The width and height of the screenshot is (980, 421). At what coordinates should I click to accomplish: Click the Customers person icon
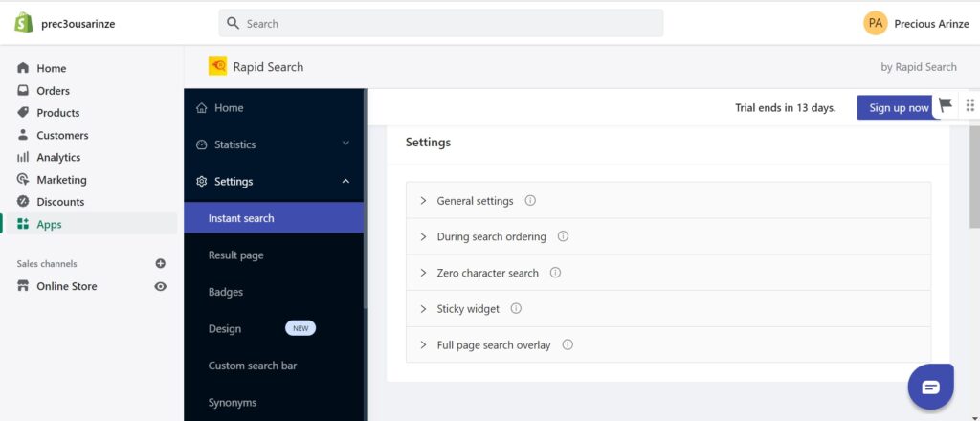pyautogui.click(x=23, y=134)
